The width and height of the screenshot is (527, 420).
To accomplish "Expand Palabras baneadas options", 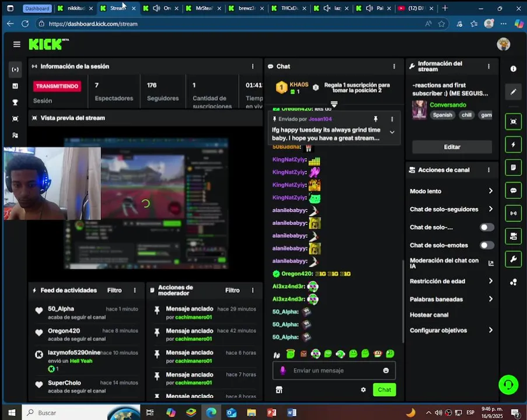I will pos(490,299).
